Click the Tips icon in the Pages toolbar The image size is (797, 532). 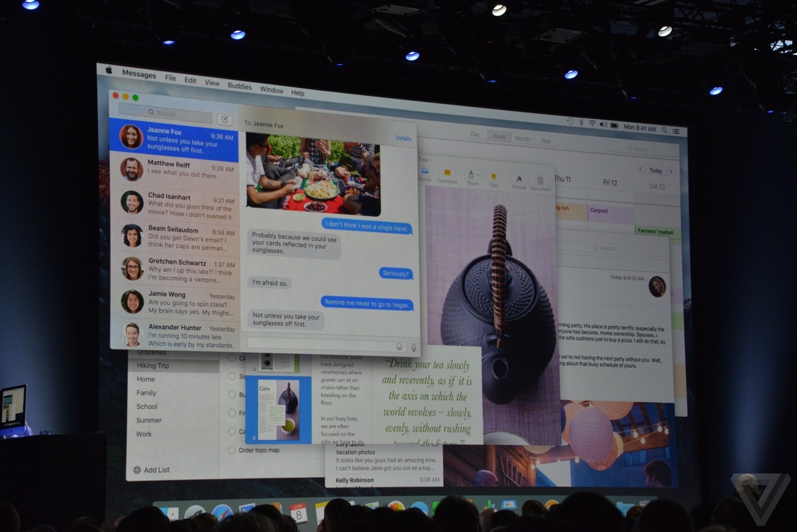click(493, 176)
